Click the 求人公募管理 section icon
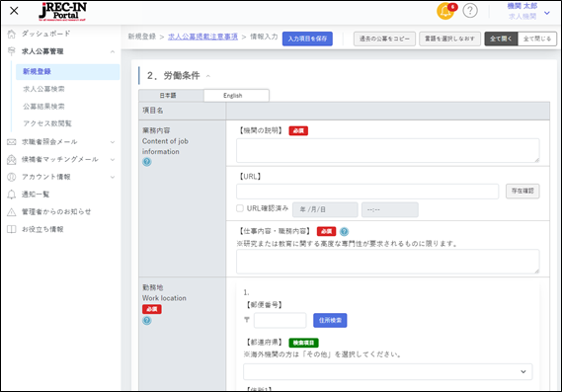The image size is (562, 392). tap(12, 51)
